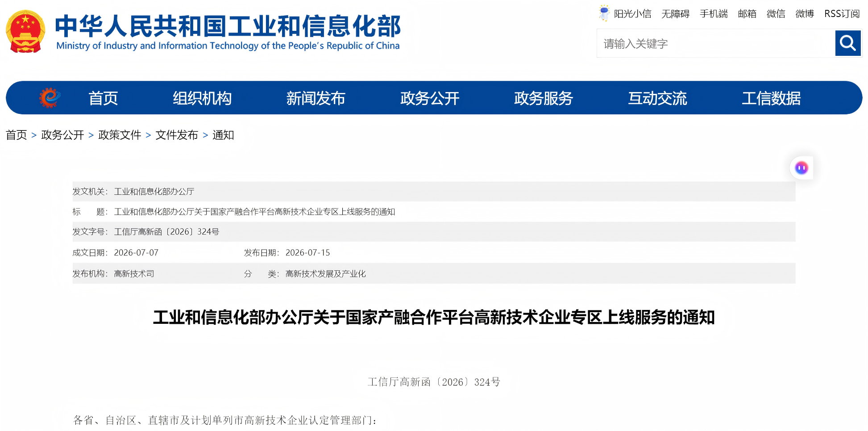Click the 微博 link in top bar
The width and height of the screenshot is (868, 431).
click(805, 14)
